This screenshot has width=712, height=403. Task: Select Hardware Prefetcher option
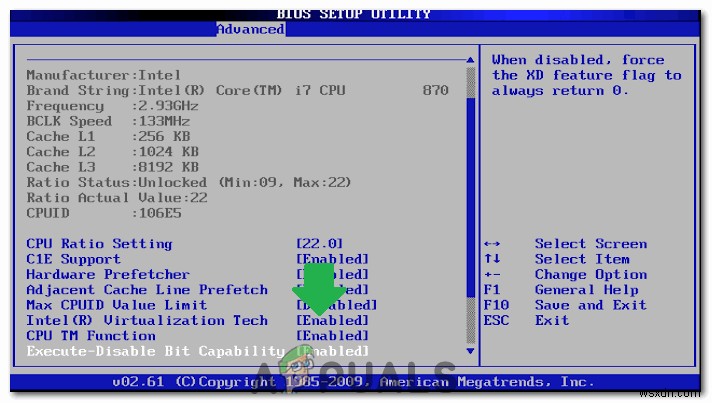click(108, 274)
